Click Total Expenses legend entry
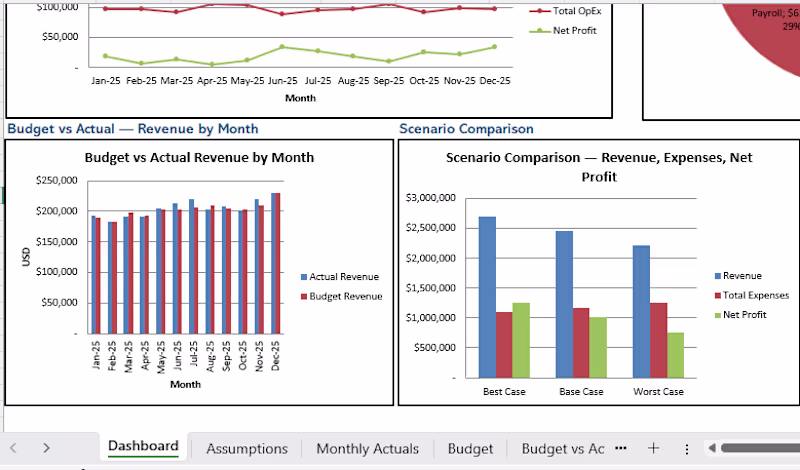Viewport: 800px width, 470px height. click(752, 295)
